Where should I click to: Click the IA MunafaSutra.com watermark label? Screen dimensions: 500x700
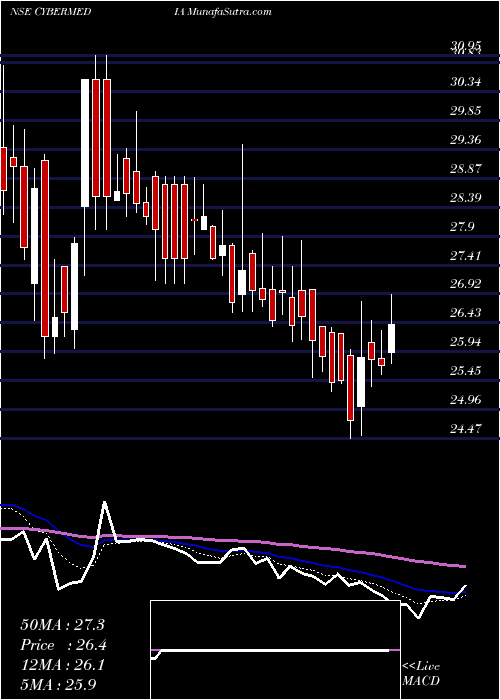(x=223, y=12)
